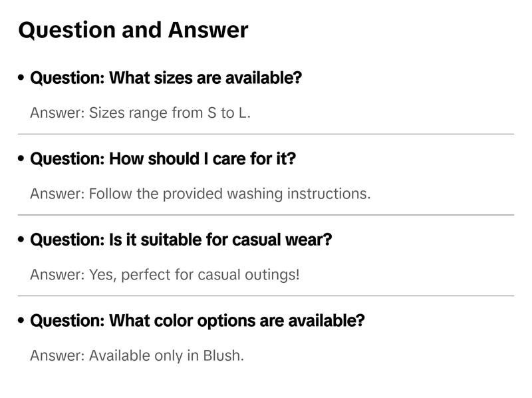Click the bullet beside the color options question
The image size is (532, 398).
(x=22, y=321)
